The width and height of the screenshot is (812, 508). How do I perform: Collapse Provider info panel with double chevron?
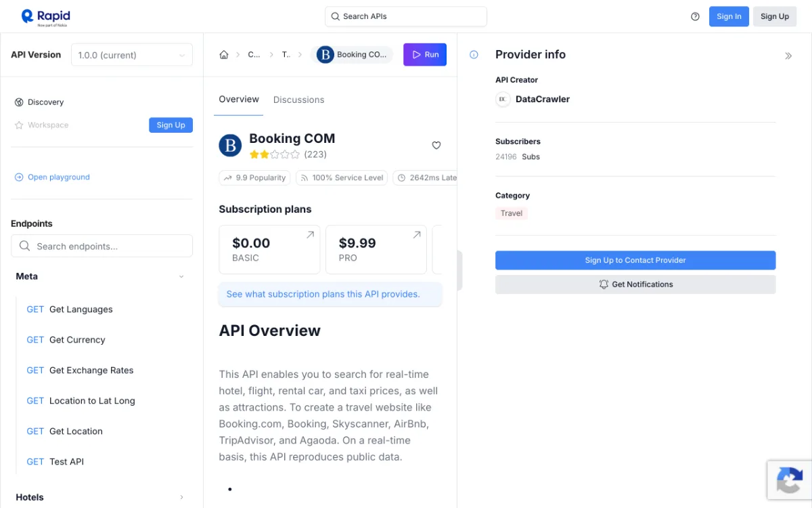point(788,56)
